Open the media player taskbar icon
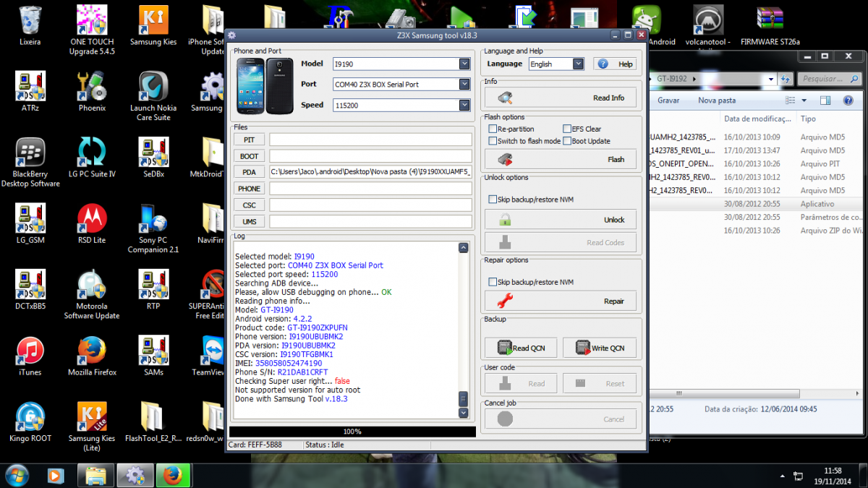Image resolution: width=868 pixels, height=488 pixels. click(55, 475)
